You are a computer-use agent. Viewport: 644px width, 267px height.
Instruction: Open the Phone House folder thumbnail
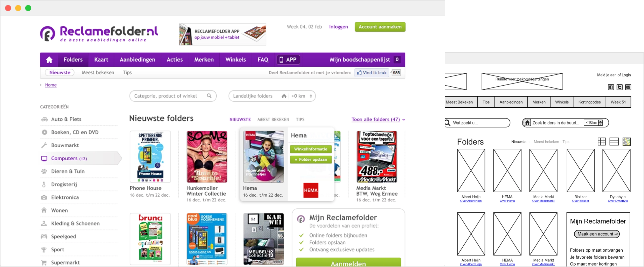[x=150, y=157]
